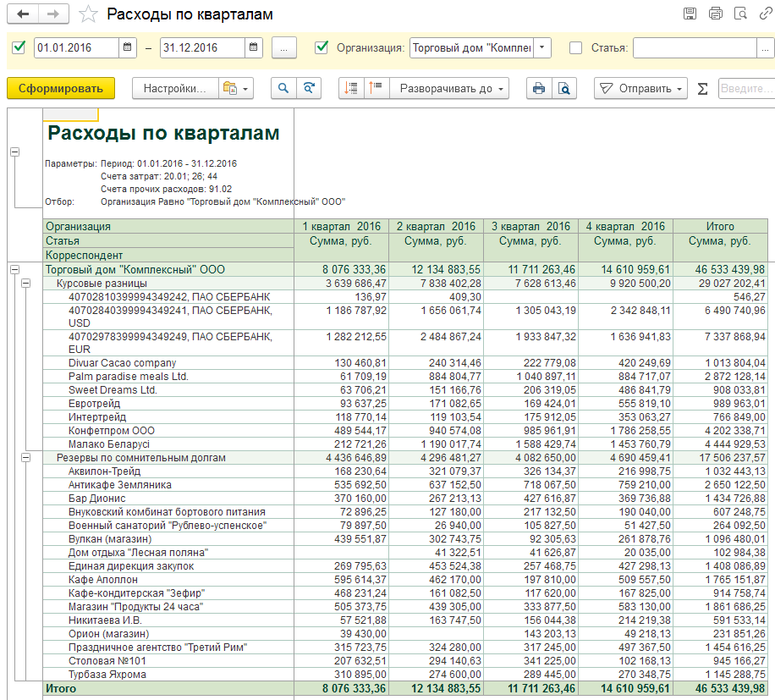Viewport: 775px width, 700px height.
Task: Click the save floppy disk icon
Action: click(x=690, y=14)
